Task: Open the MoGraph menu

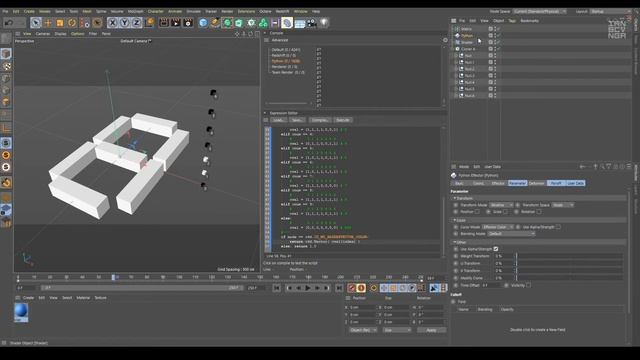Action: (x=136, y=11)
